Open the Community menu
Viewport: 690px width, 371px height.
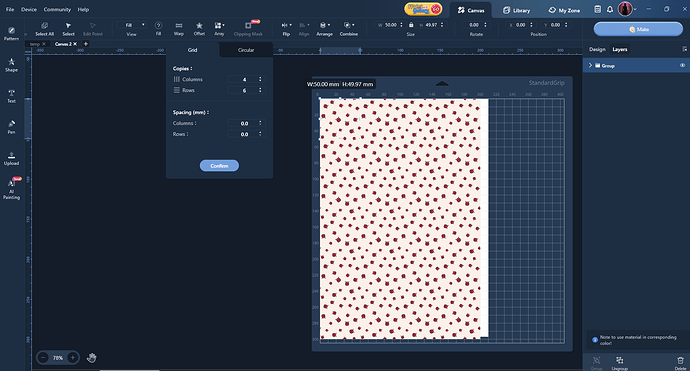[57, 9]
